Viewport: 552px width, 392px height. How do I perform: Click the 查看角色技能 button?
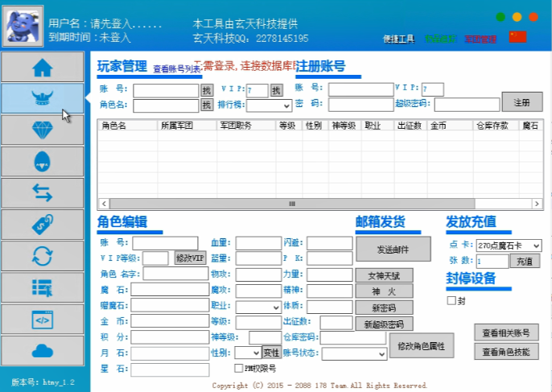tap(506, 351)
